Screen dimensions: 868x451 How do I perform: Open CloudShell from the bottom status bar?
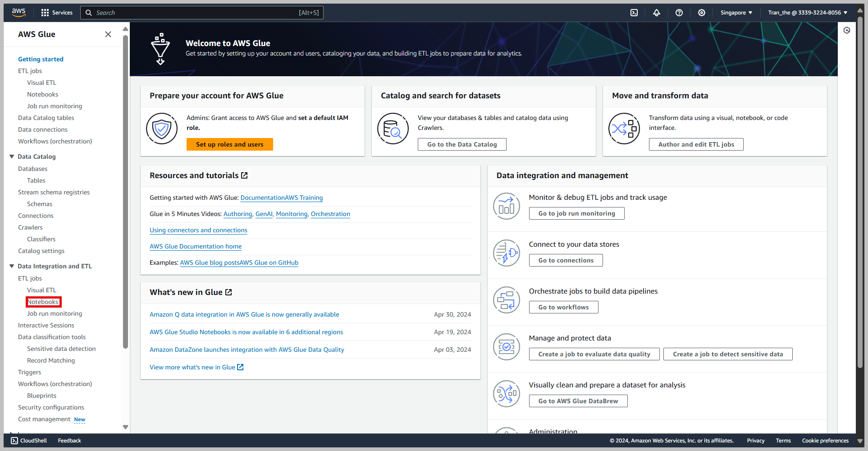tap(28, 440)
